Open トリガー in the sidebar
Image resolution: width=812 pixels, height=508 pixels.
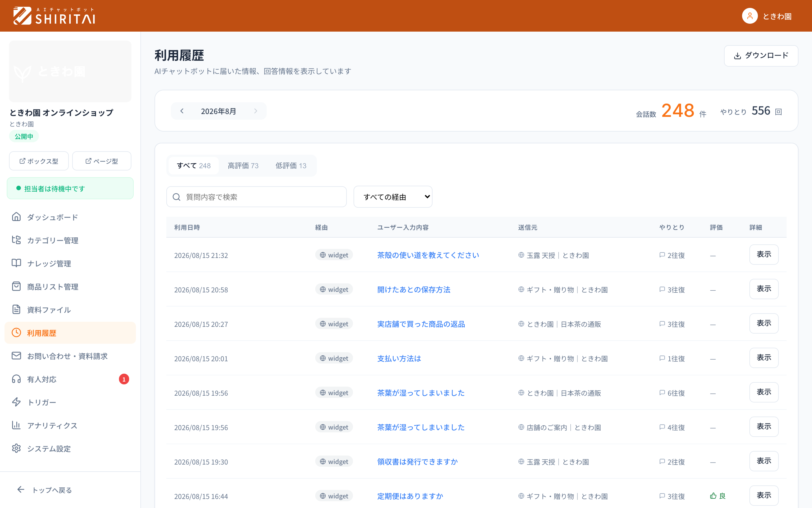pos(70,402)
